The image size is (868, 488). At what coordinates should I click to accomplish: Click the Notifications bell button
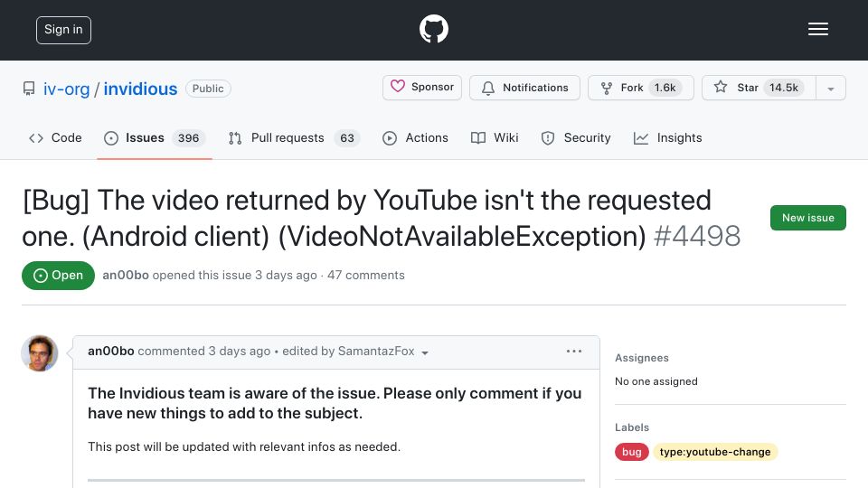[x=524, y=88]
